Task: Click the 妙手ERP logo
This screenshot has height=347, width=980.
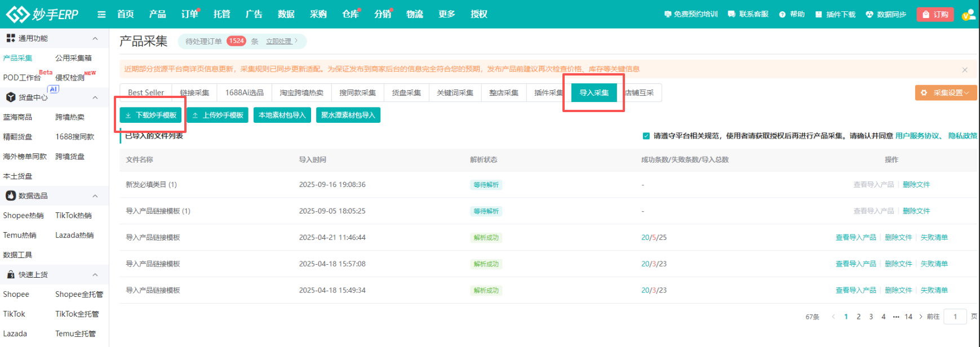Action: [42, 14]
